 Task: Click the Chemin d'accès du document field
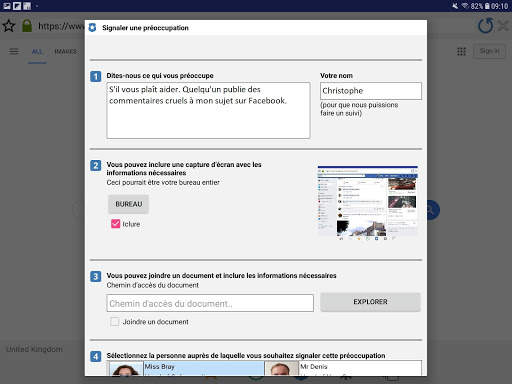(210, 303)
